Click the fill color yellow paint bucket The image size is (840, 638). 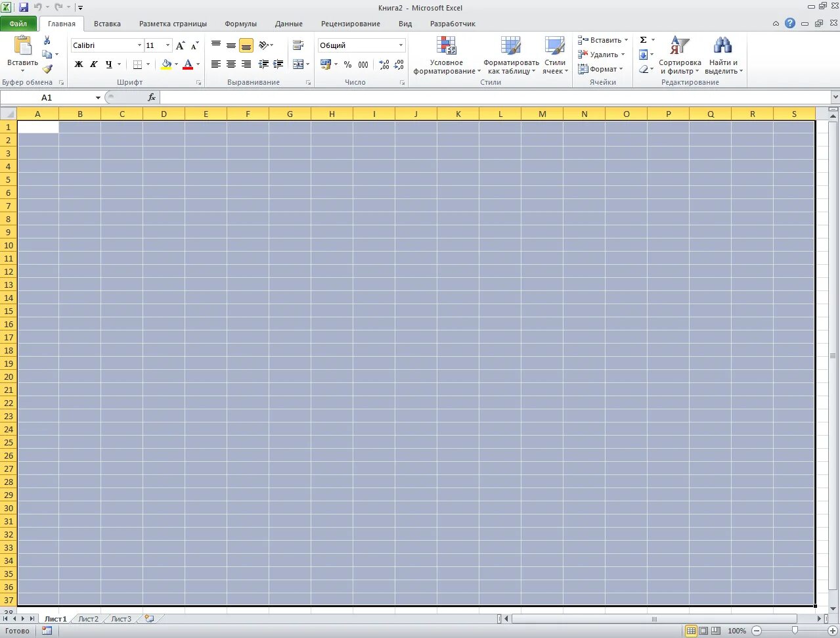click(166, 64)
